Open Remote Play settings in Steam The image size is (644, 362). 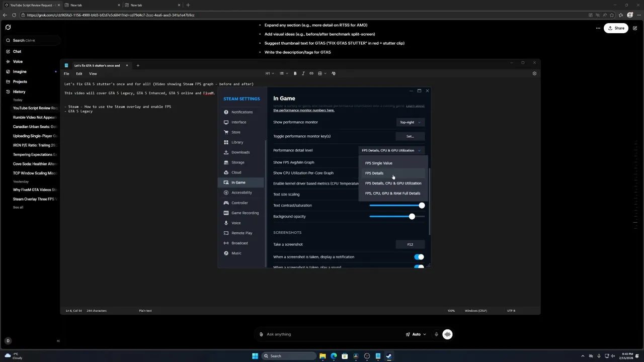point(242,233)
